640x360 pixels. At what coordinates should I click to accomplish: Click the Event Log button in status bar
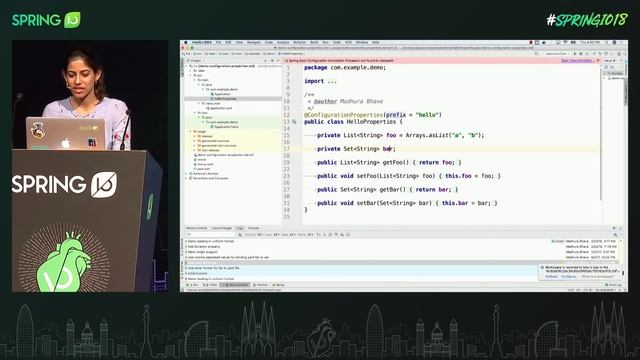[613, 285]
